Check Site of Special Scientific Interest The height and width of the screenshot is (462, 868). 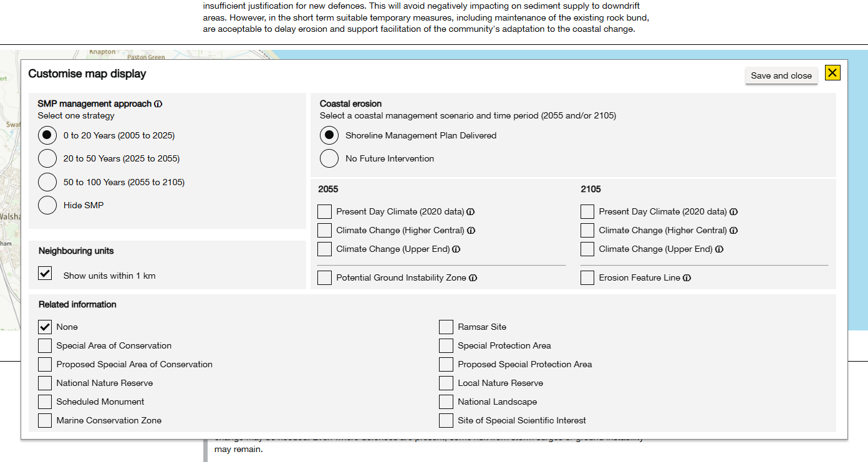point(446,421)
